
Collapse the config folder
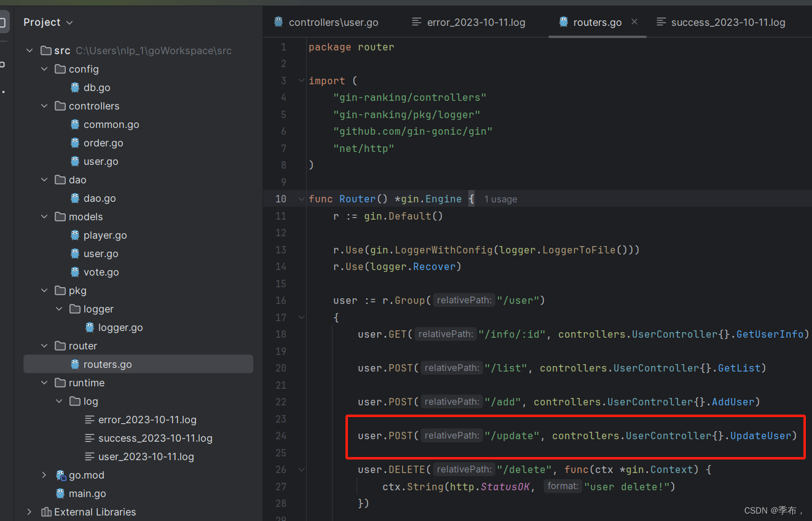click(x=44, y=69)
